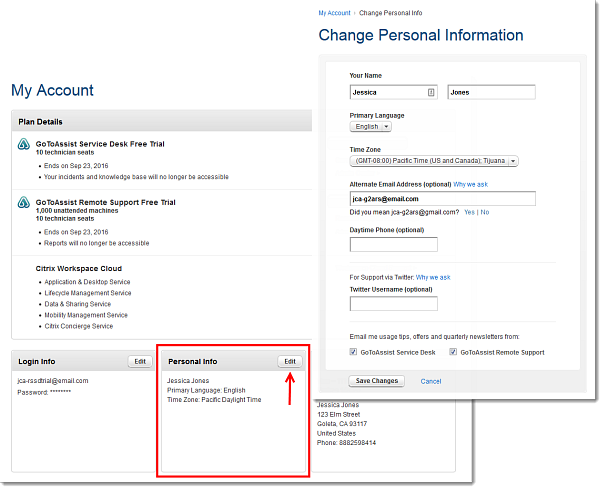This screenshot has height=487, width=600.
Task: Go to My Account breadcrumb link
Action: point(334,13)
